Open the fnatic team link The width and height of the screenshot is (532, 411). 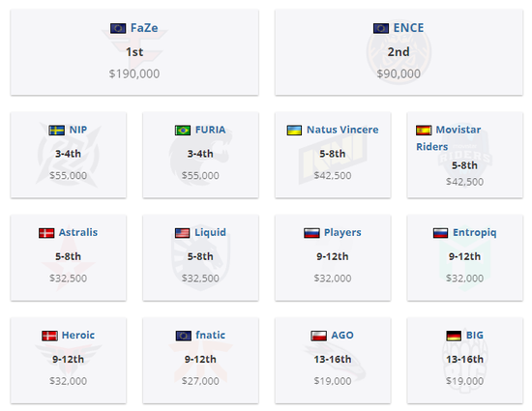coord(210,335)
